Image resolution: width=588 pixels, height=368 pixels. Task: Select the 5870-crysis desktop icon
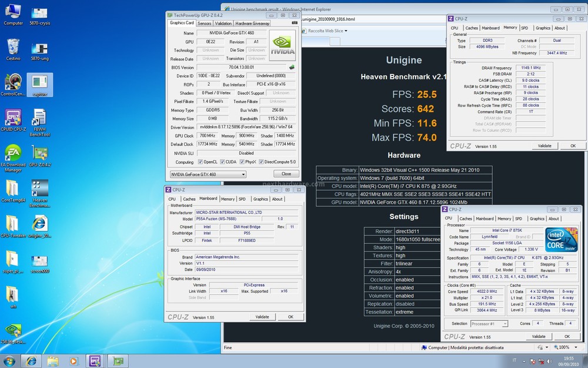coord(40,15)
